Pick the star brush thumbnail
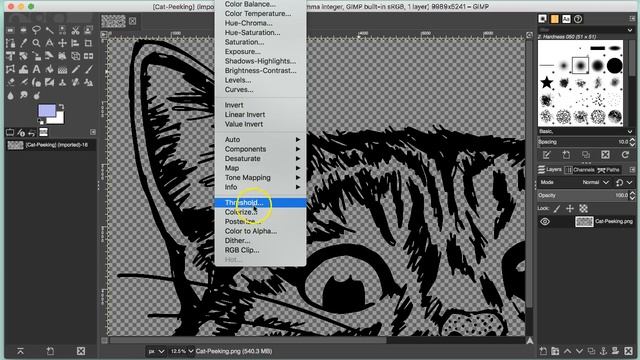The height and width of the screenshot is (360, 640). click(x=547, y=83)
